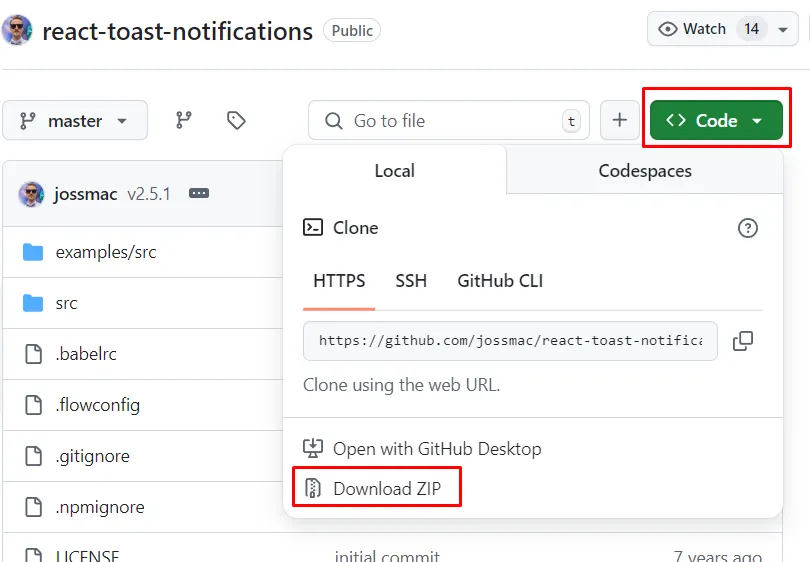Click the .gitignore file icon

[34, 456]
